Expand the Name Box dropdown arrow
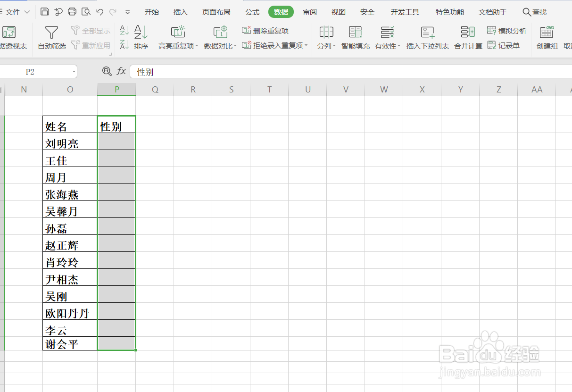572x392 pixels. (74, 72)
